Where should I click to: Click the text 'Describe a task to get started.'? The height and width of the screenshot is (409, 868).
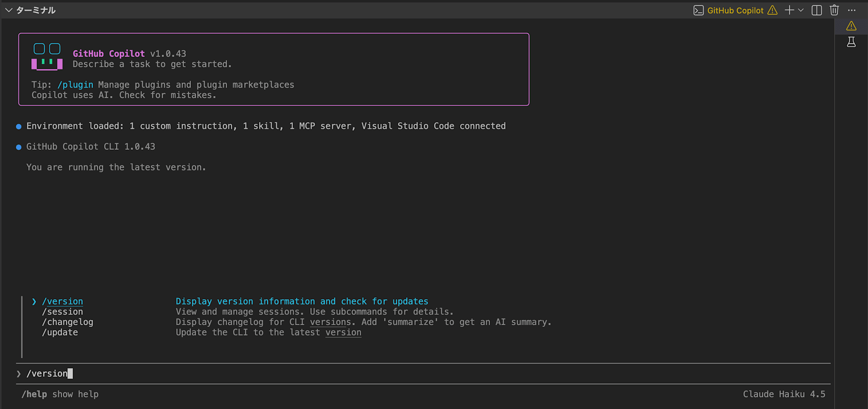[152, 64]
